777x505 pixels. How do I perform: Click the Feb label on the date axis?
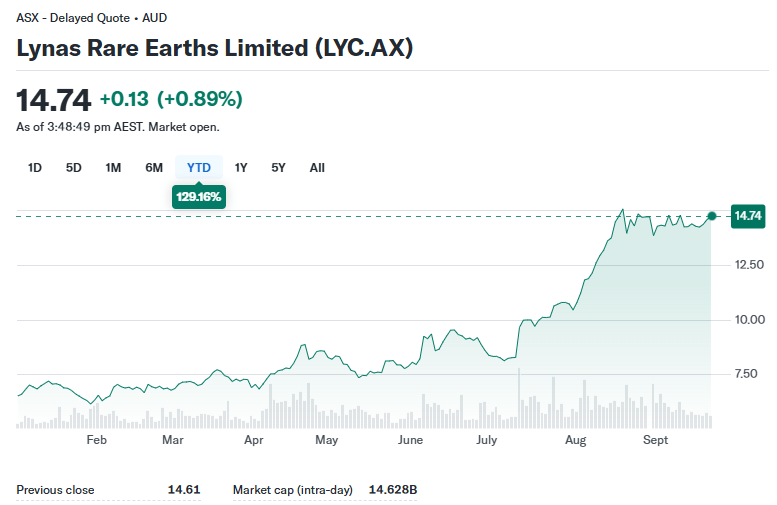96,440
